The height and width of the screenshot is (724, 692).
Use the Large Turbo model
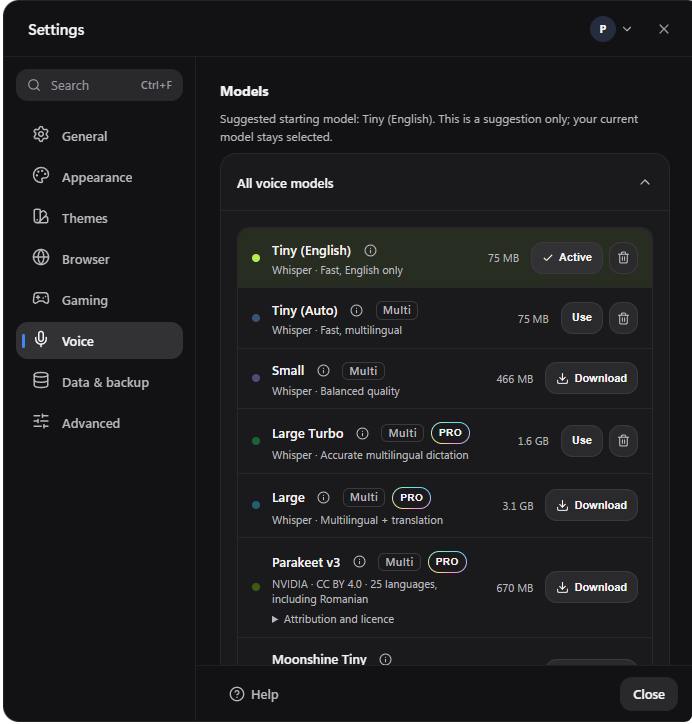(x=582, y=440)
